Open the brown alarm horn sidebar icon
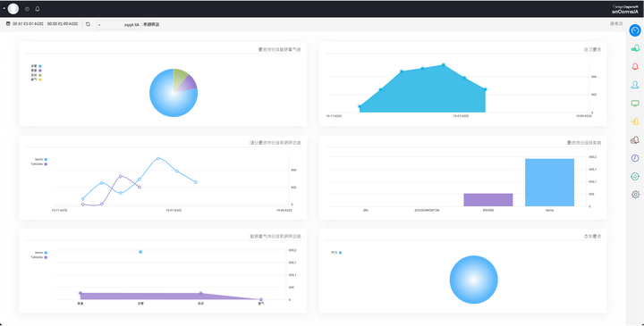 pos(635,140)
